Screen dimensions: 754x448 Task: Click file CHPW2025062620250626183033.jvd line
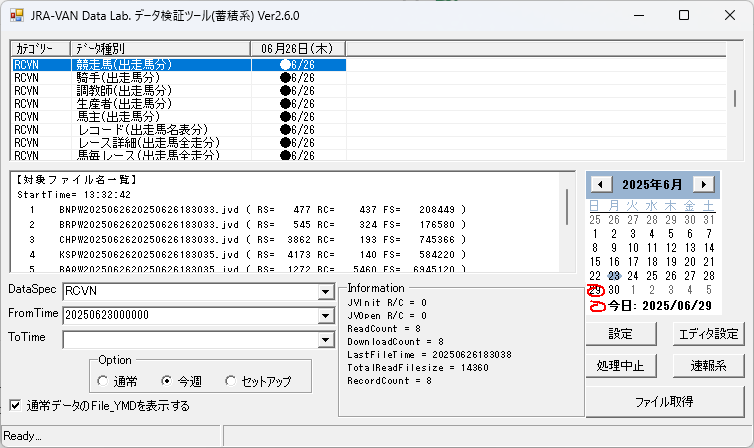[x=248, y=239]
